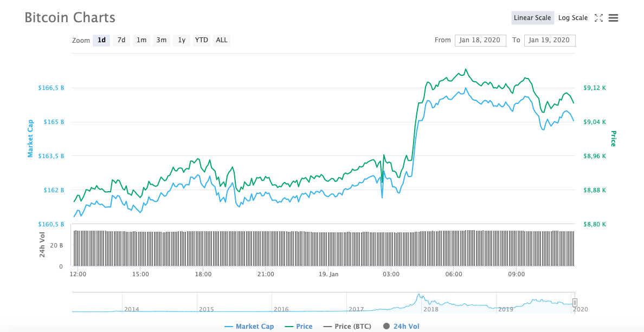The image size is (644, 332).
Task: Click the $8,96 K price axis label
Action: coord(594,156)
